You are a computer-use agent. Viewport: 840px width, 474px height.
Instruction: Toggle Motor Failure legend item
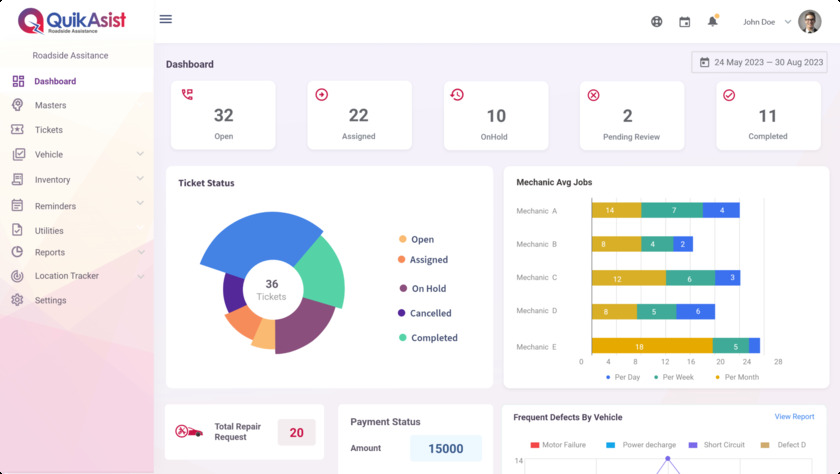tap(557, 444)
